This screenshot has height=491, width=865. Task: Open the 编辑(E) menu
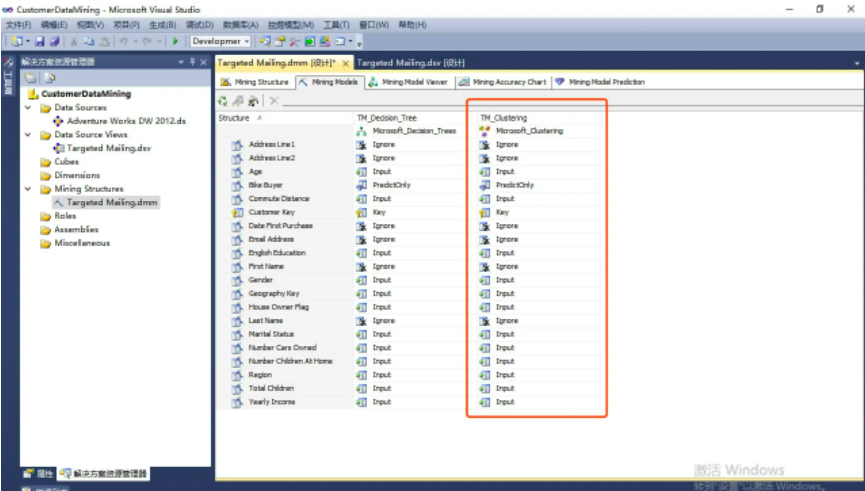click(54, 25)
